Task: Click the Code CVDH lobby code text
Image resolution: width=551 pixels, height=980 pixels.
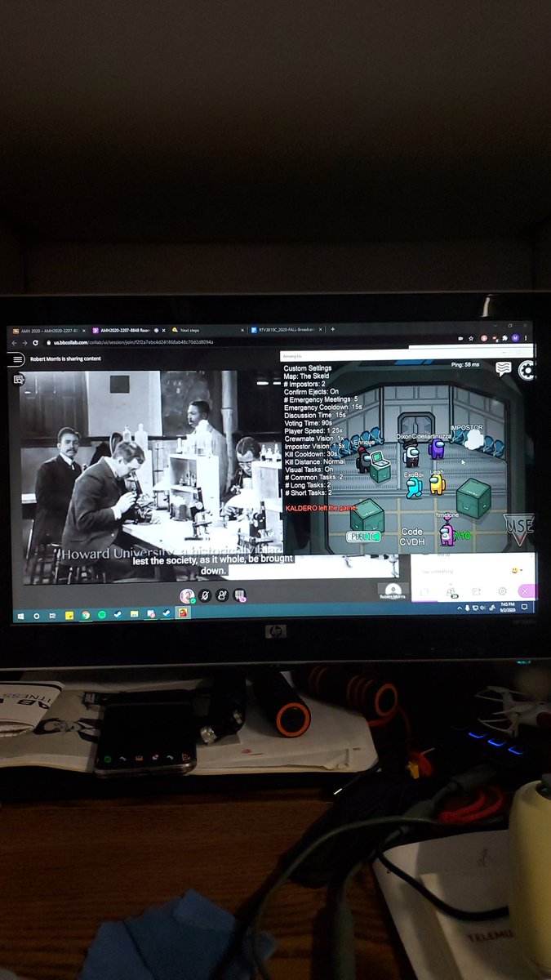Action: point(411,537)
